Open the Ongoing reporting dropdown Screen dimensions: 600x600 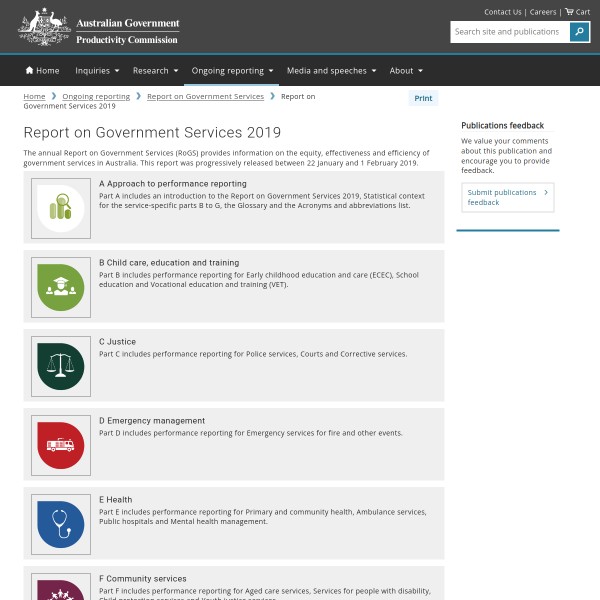232,71
